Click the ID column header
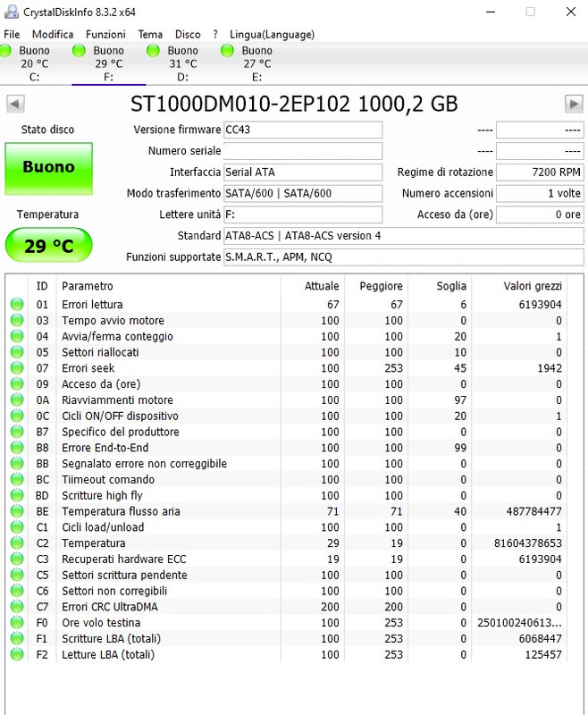This screenshot has height=715, width=588. 42,286
